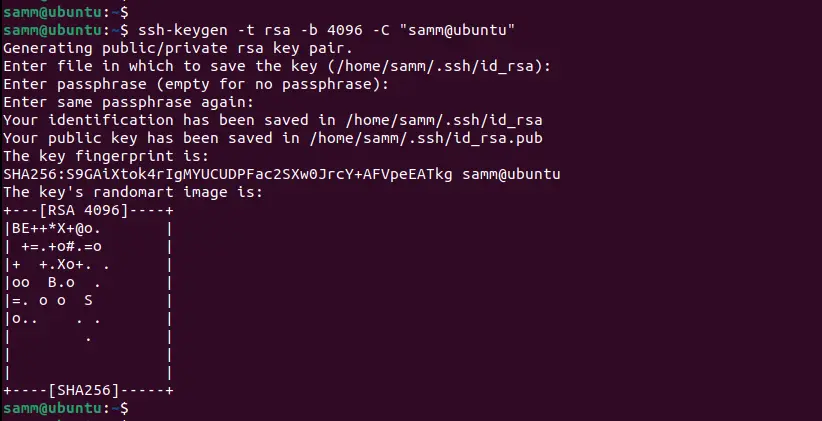Image resolution: width=822 pixels, height=421 pixels.
Task: Click the SHA256 fingerprint hash string
Action: click(x=228, y=174)
